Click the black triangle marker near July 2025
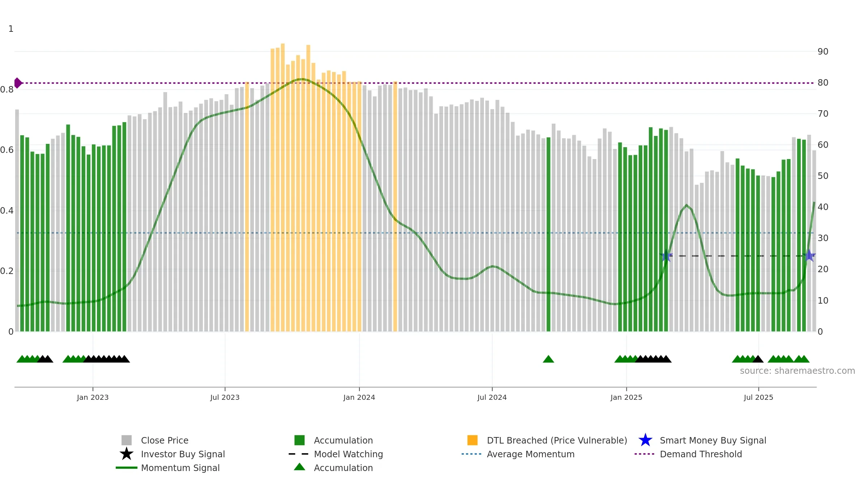This screenshot has width=868, height=488. coord(758,359)
